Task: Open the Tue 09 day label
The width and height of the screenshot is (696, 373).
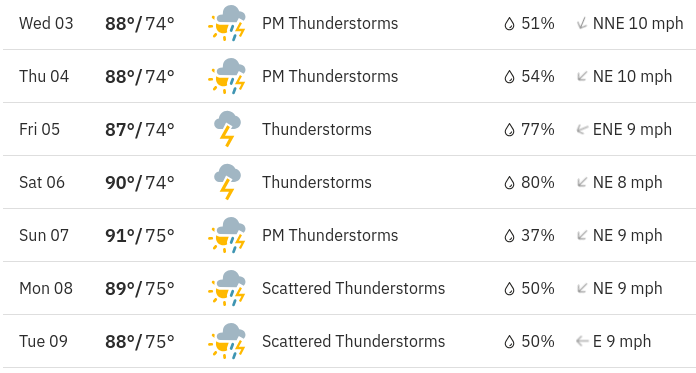Action: pyautogui.click(x=44, y=341)
